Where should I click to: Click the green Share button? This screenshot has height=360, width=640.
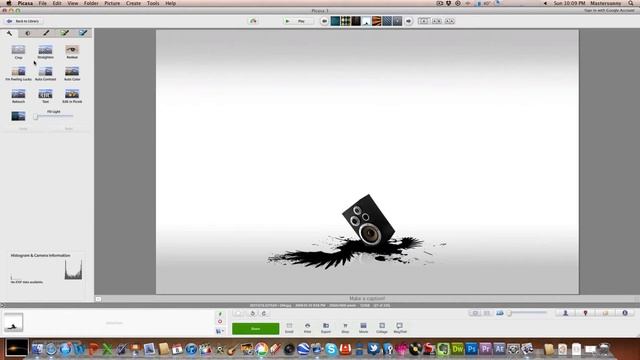click(x=256, y=329)
